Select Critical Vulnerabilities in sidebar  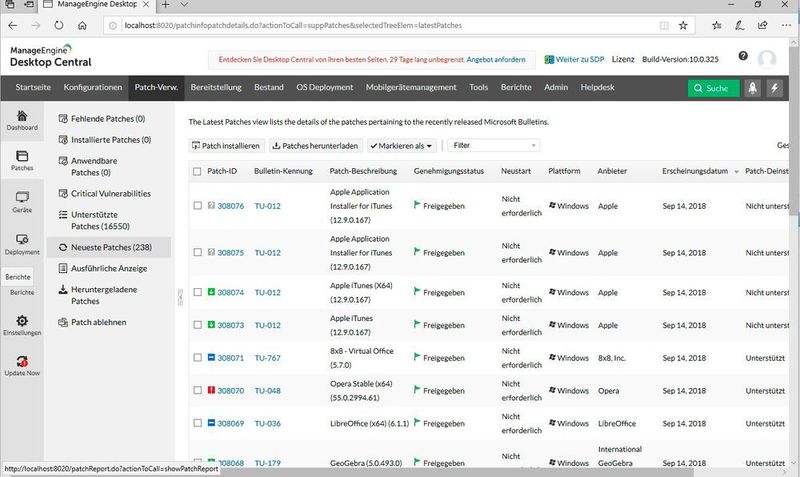(x=111, y=194)
